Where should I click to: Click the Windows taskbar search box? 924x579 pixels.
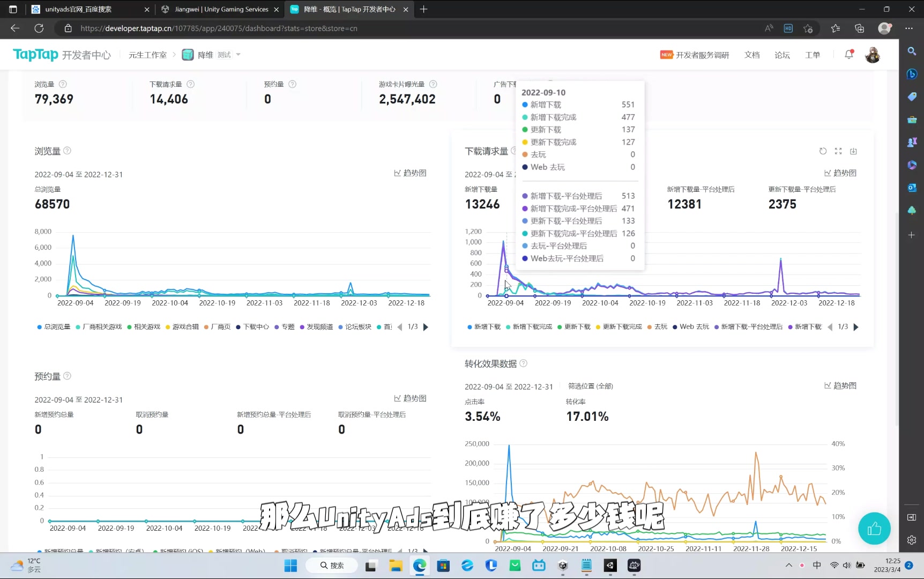point(332,565)
